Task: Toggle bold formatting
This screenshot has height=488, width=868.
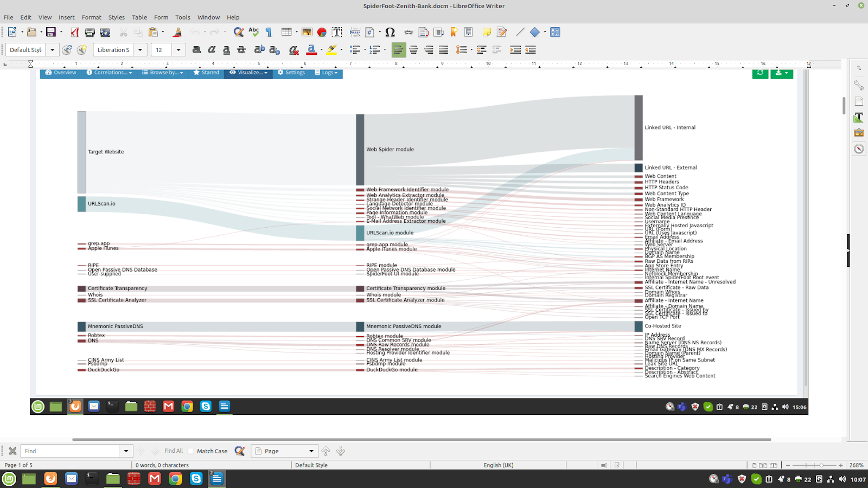Action: (x=196, y=50)
